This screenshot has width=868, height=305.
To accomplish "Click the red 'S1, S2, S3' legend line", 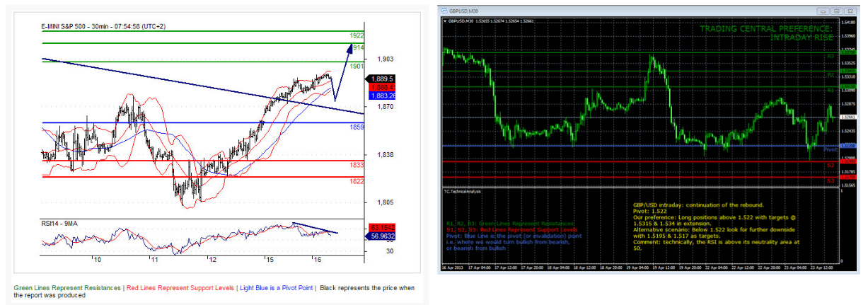I will (511, 230).
